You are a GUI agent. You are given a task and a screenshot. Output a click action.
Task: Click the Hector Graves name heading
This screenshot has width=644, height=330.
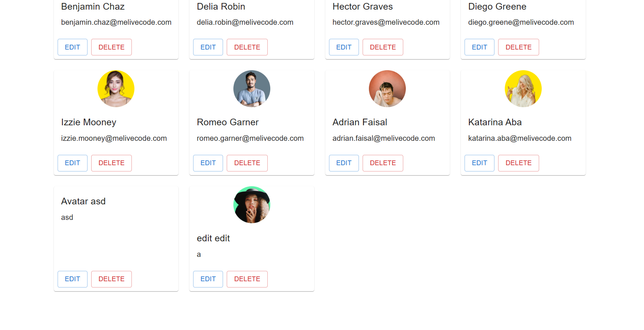363,7
